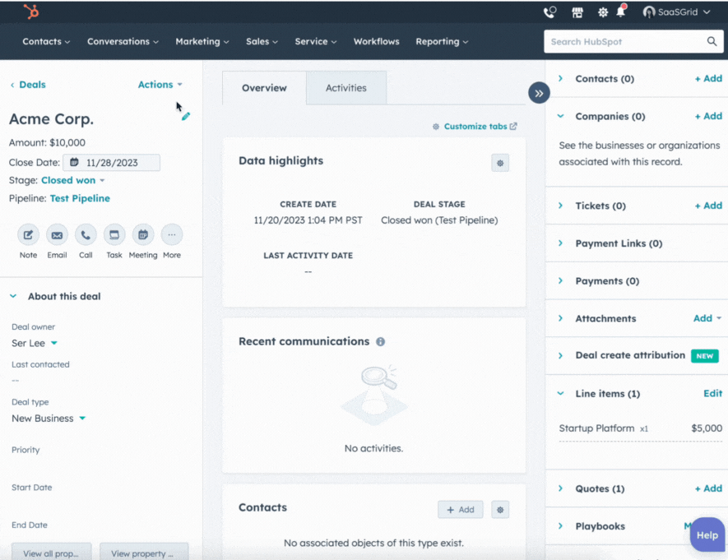Collapse the right panel with the double chevron
This screenshot has height=560, width=728.
[539, 93]
